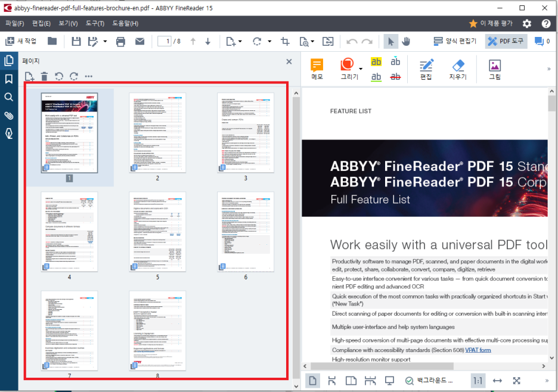Screen dimensions: 558x392
Task: Select page 5 thumbnail
Action: click(157, 232)
